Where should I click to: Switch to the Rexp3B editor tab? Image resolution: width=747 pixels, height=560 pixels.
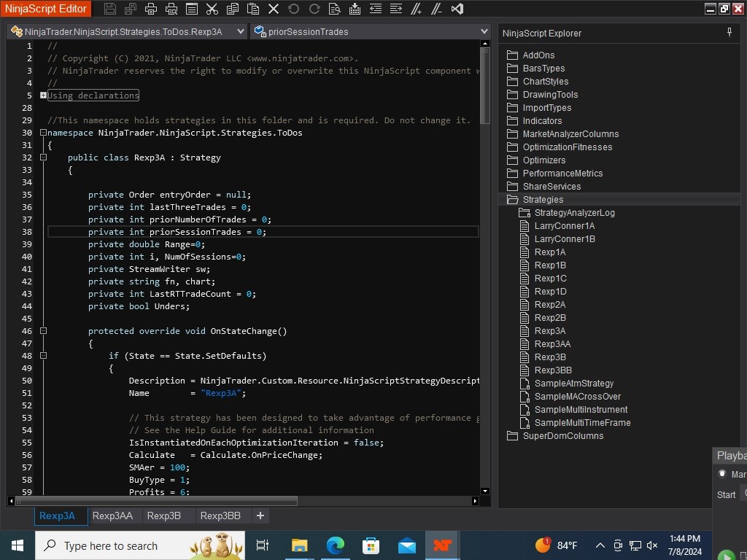(163, 516)
